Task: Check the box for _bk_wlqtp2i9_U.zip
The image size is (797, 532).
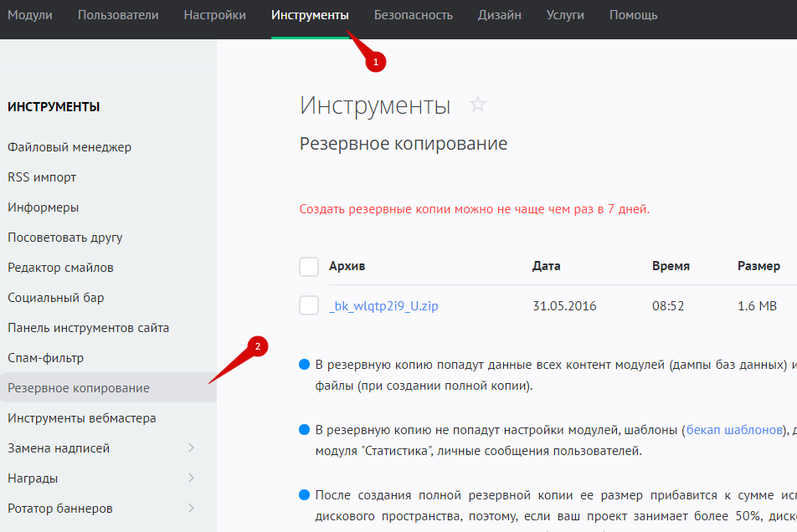Action: coord(309,306)
